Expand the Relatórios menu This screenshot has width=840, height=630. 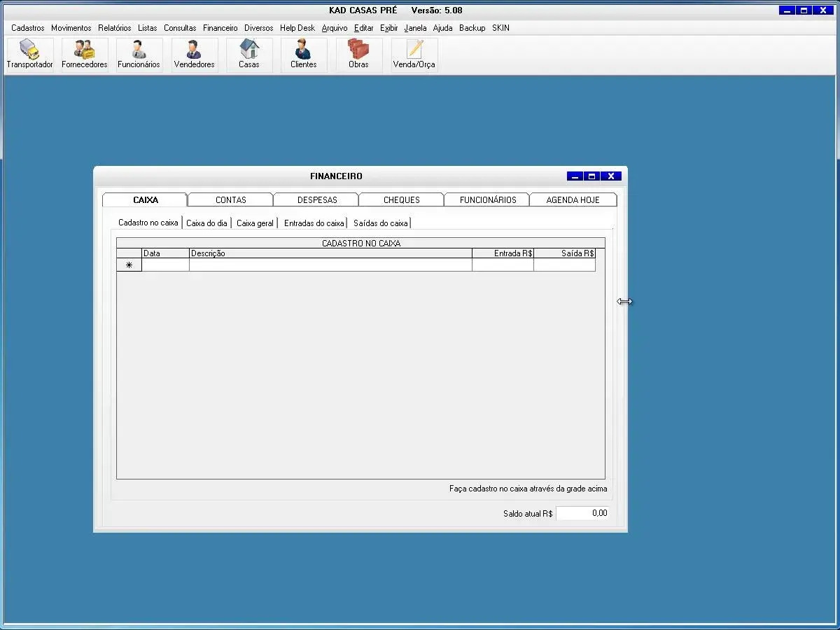(115, 28)
